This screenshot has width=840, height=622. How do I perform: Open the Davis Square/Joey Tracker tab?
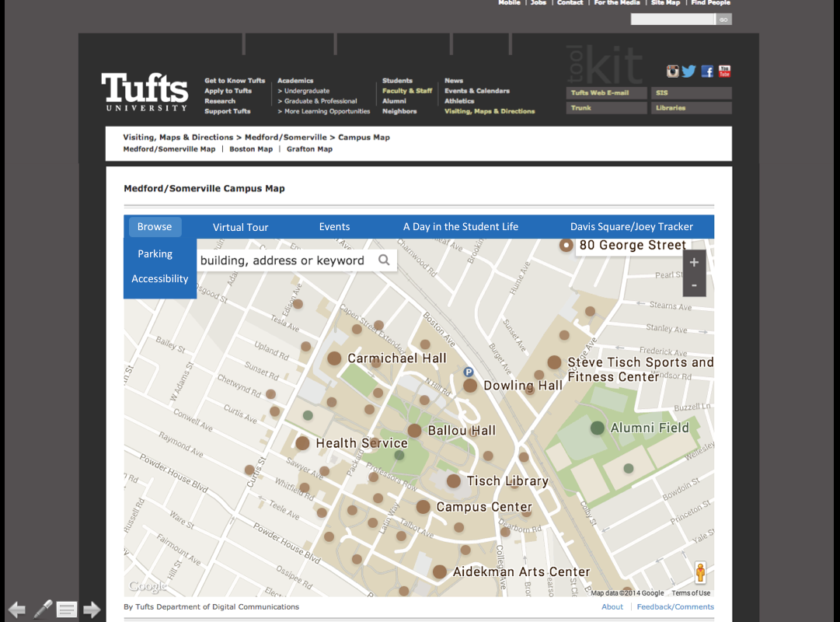coord(631,227)
